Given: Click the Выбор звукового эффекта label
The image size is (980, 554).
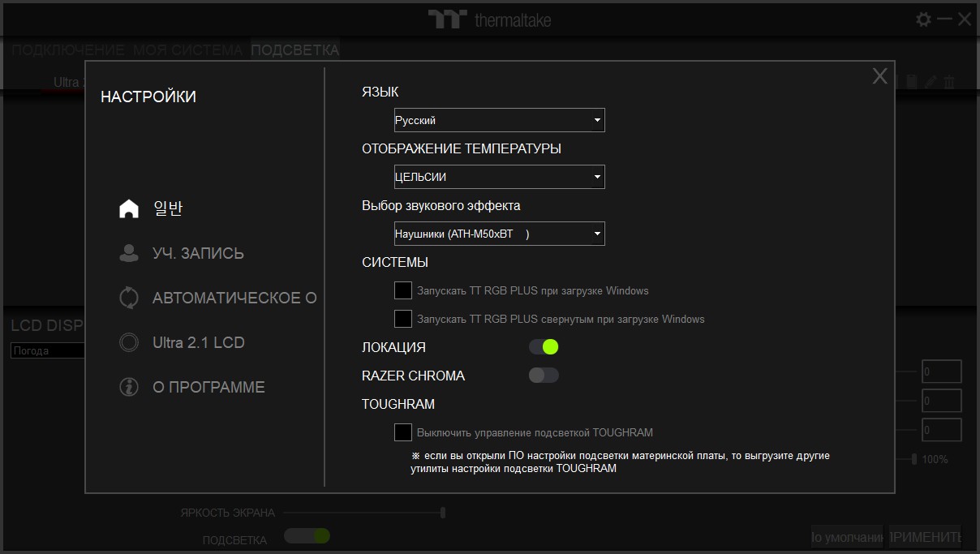Looking at the screenshot, I should (x=441, y=206).
